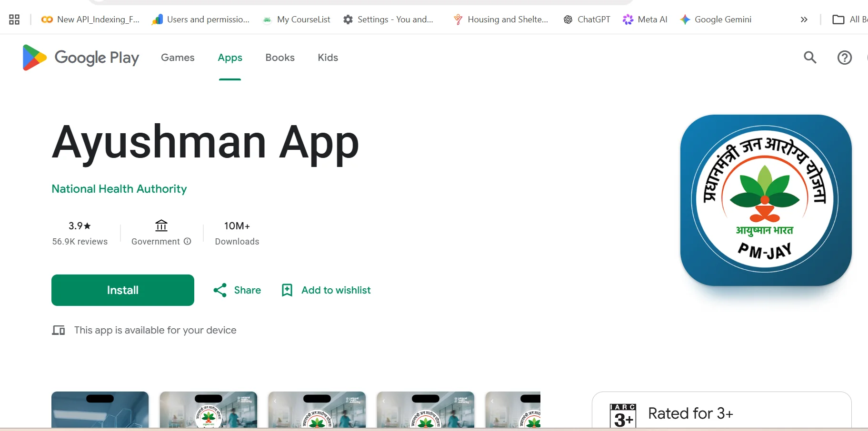Open the third app screenshot thumbnail
Image resolution: width=868 pixels, height=431 pixels.
click(317, 410)
